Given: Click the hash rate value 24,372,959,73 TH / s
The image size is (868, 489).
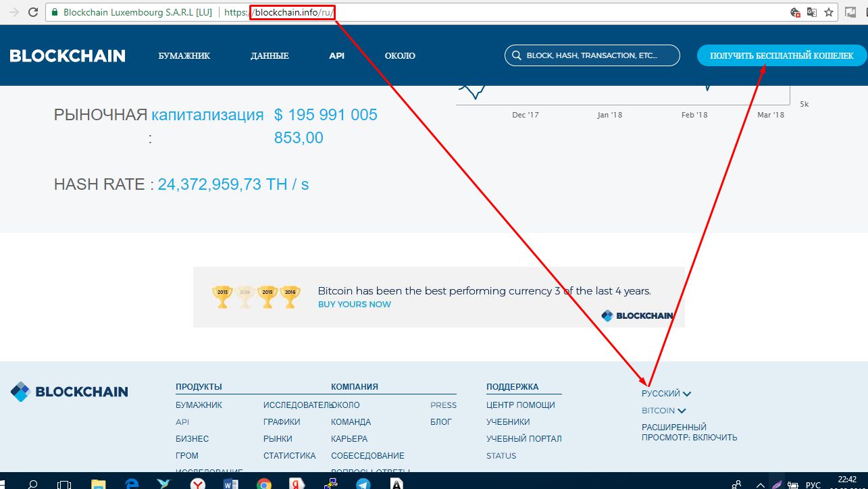Looking at the screenshot, I should pos(233,184).
